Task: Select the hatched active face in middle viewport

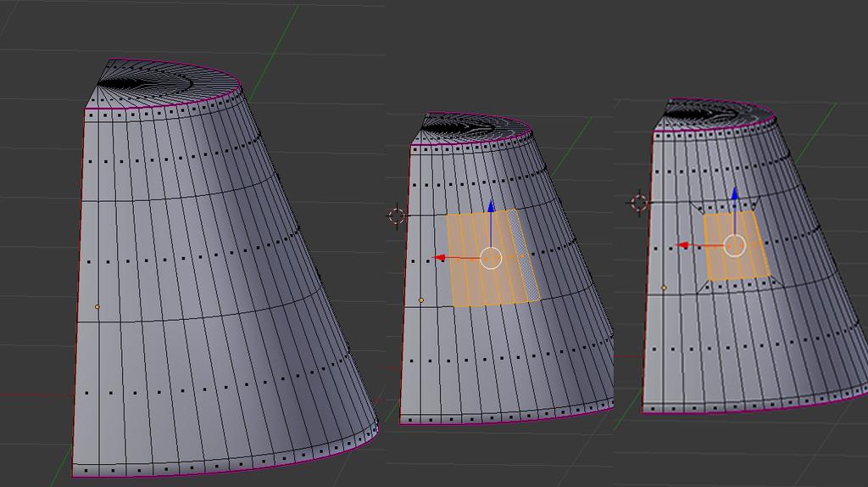Action: (x=523, y=256)
